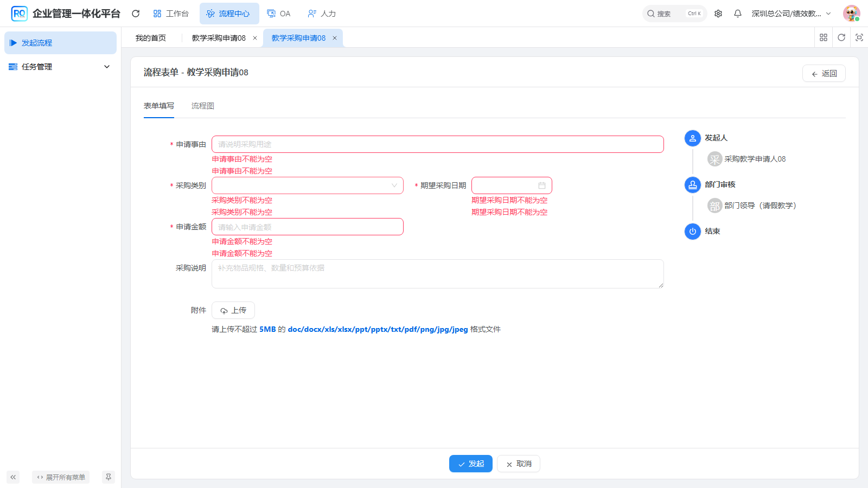Open the notifications bell
This screenshot has height=488, width=868.
click(x=738, y=14)
